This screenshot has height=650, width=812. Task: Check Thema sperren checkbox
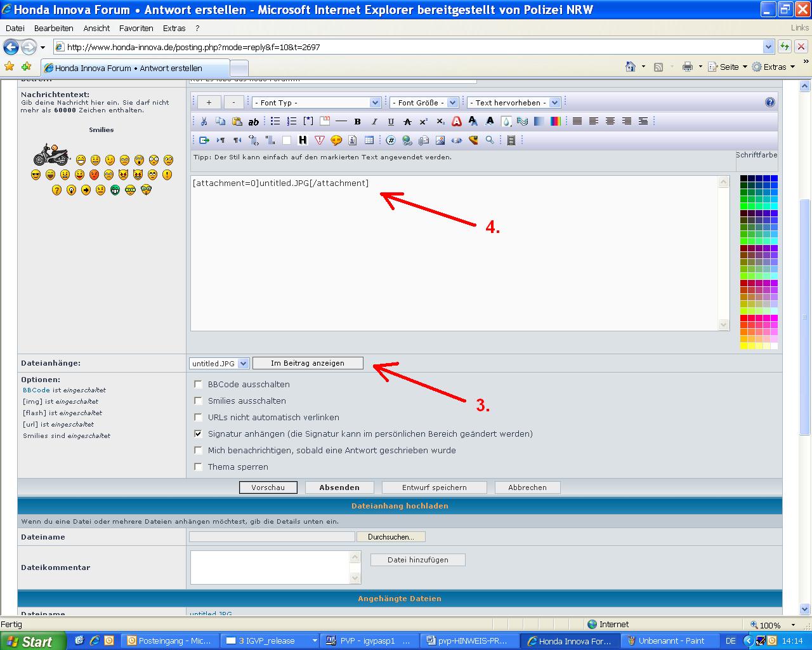199,467
